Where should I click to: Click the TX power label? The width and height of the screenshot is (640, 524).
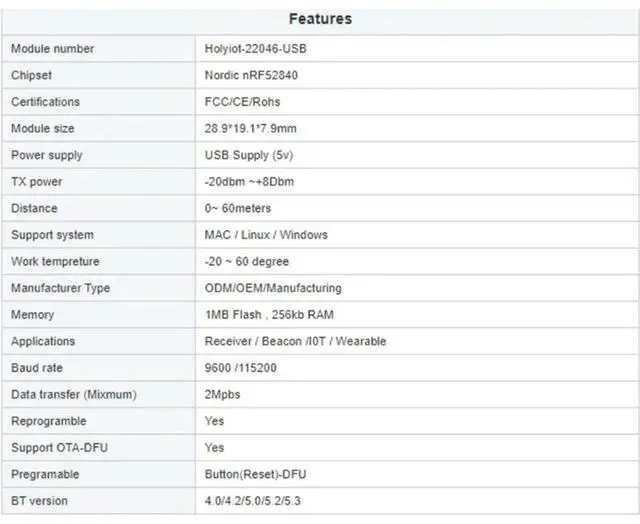36,182
